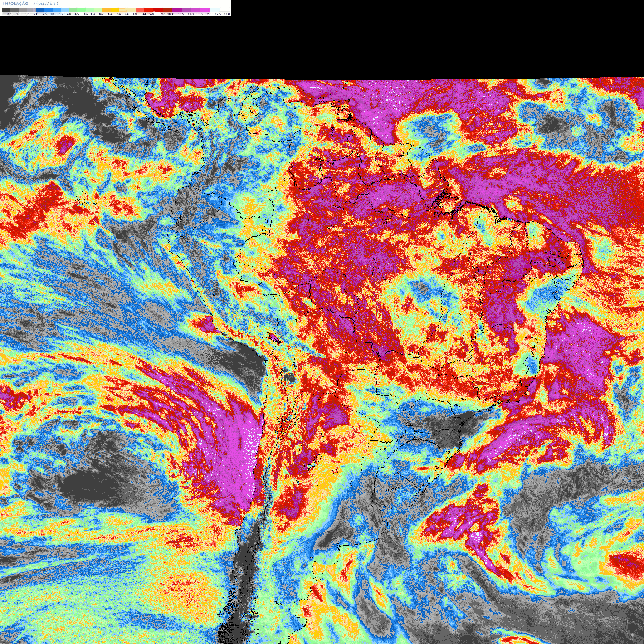Click the '12.0' legend value
The width and height of the screenshot is (644, 644).
point(208,14)
